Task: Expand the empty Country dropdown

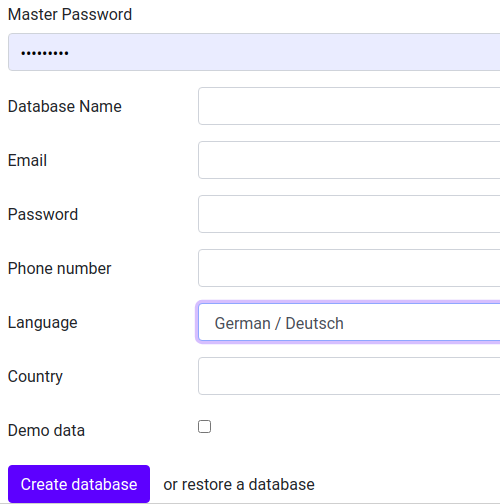Action: pyautogui.click(x=349, y=376)
